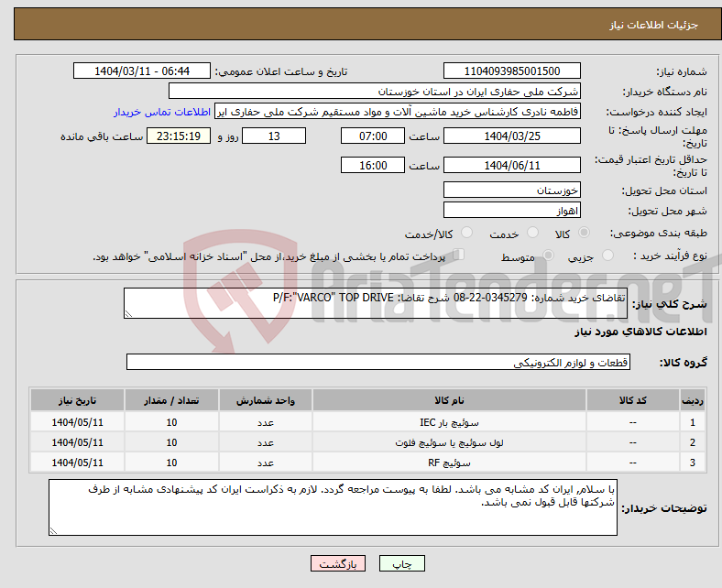The image size is (722, 588).
Task: Click the row number 2 cell
Action: coord(693,442)
